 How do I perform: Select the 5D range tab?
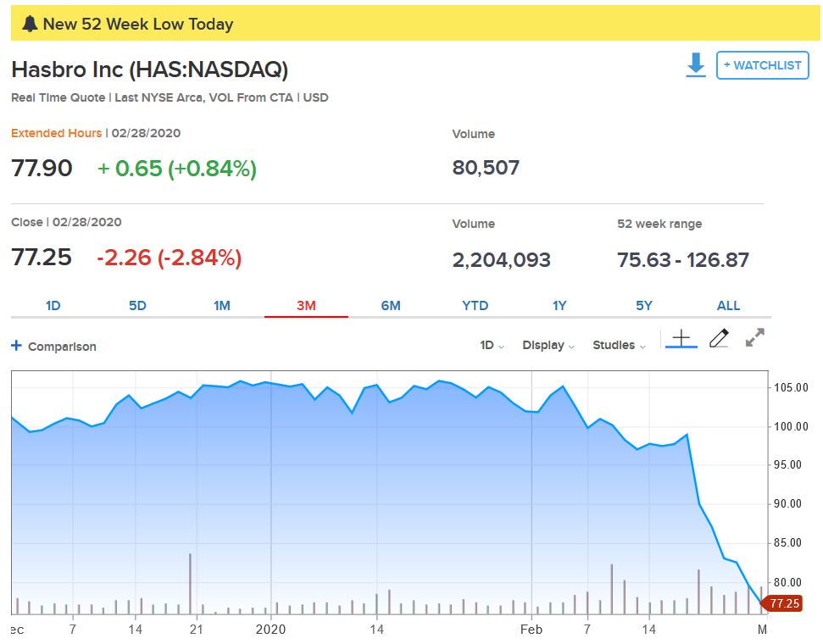click(137, 306)
